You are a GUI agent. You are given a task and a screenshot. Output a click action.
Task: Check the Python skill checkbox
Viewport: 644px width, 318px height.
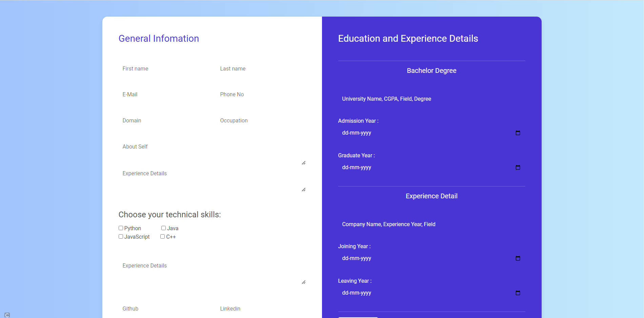click(x=121, y=228)
